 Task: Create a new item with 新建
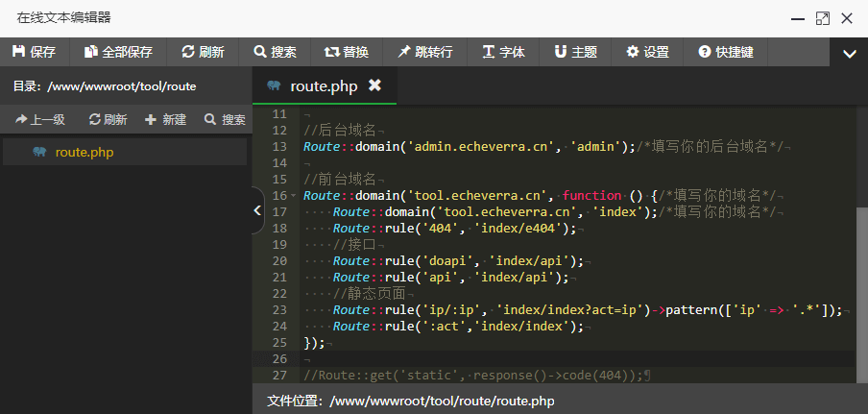165,119
